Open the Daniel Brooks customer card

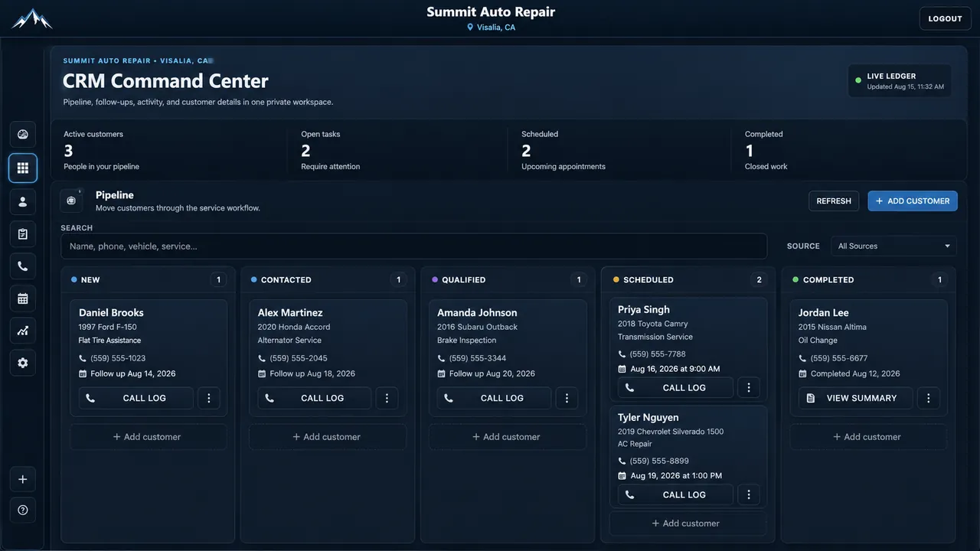point(148,358)
